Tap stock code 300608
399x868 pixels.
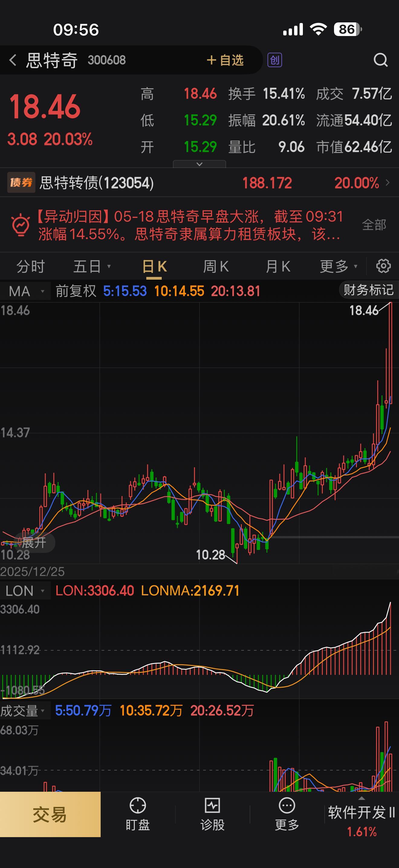107,60
